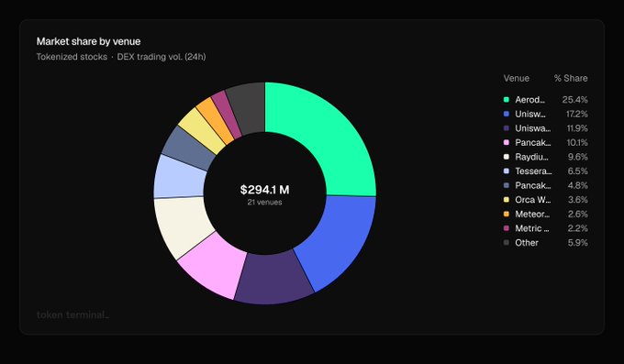624x364 pixels.
Task: Click the pink Pancak... 10.1% legend swatch
Action: coord(507,142)
